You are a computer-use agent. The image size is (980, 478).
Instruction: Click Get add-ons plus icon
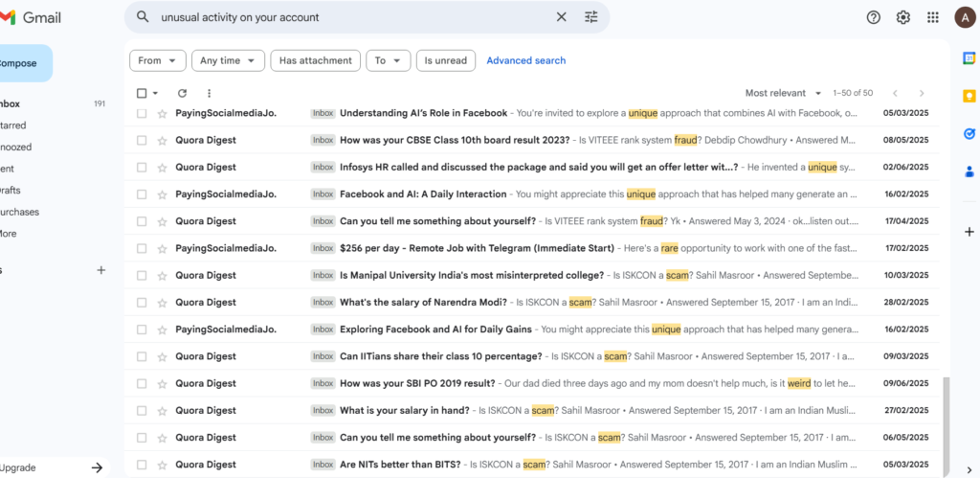[x=969, y=232]
